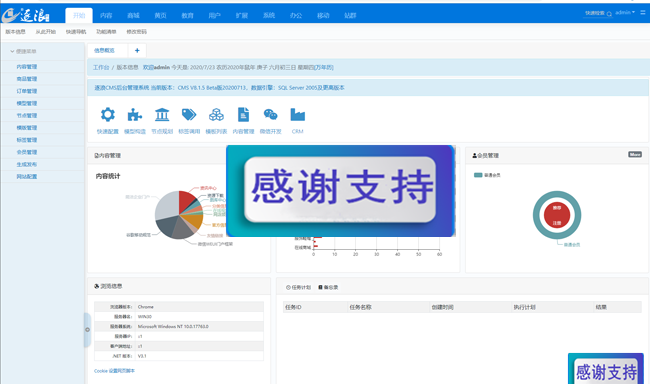
Task: Click the sidebar collapse arrow handle
Action: tap(87, 330)
